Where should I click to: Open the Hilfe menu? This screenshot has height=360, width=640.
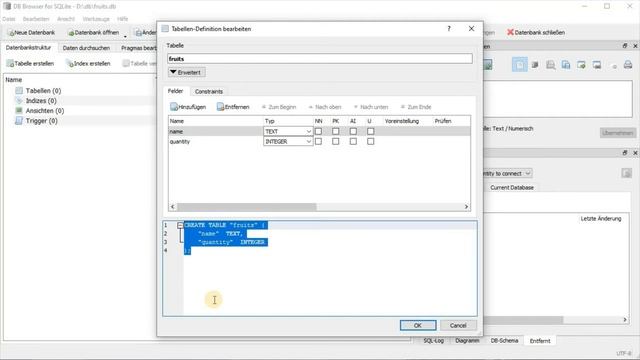click(x=122, y=19)
